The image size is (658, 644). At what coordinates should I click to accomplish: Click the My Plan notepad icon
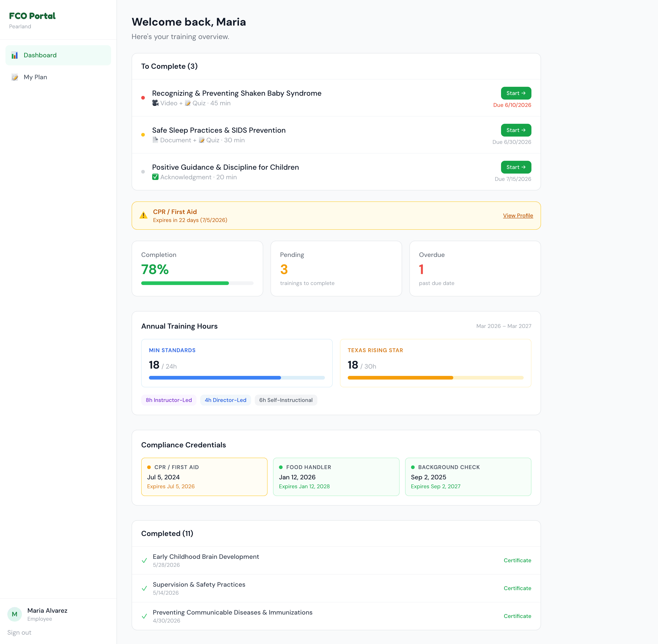15,77
